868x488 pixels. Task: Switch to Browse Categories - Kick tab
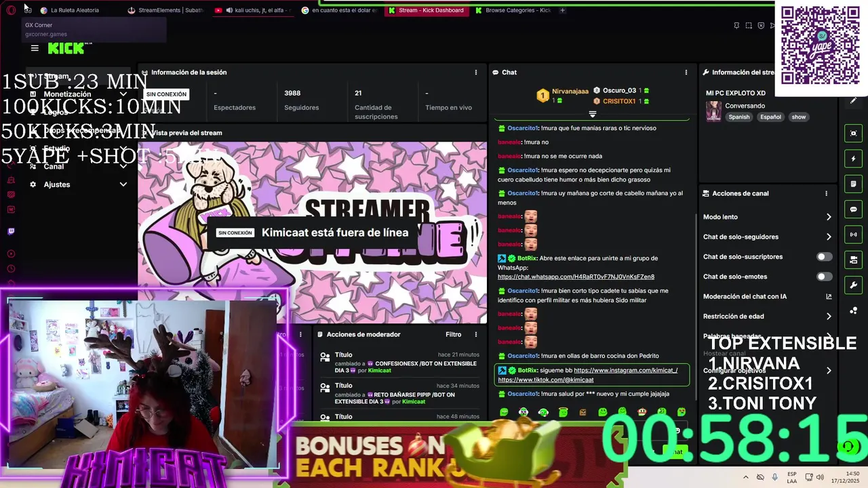(513, 10)
